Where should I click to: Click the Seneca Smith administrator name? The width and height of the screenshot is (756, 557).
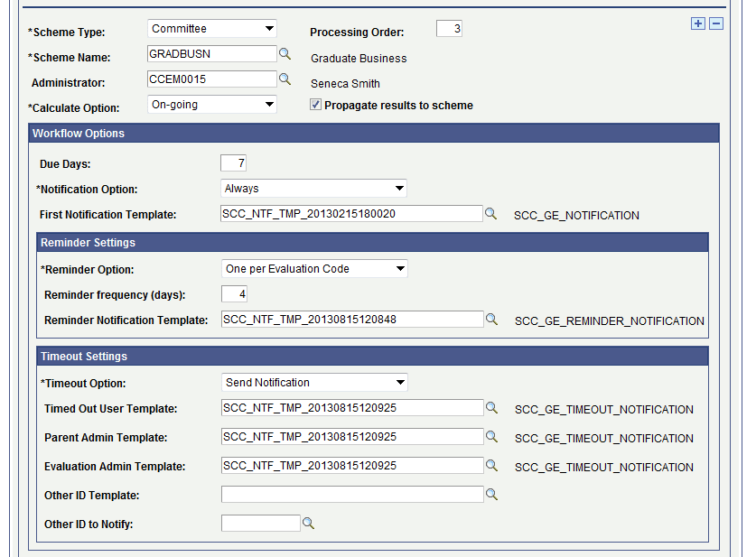(345, 84)
